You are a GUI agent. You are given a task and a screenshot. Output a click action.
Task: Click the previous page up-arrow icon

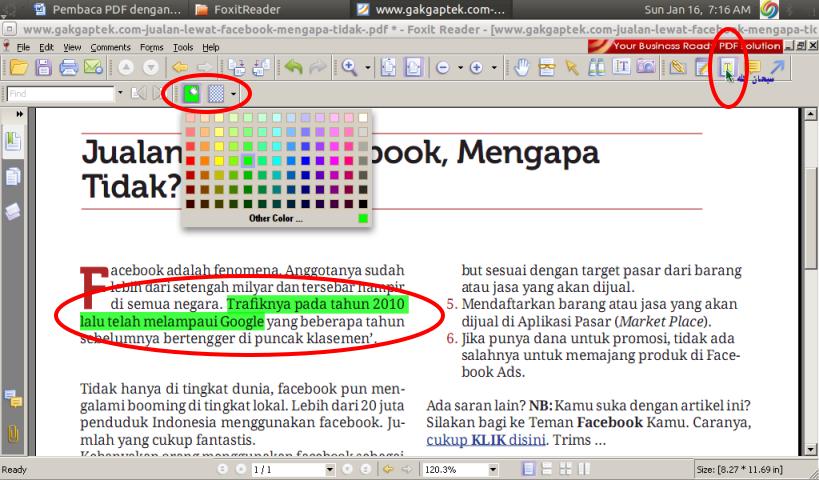(x=126, y=67)
